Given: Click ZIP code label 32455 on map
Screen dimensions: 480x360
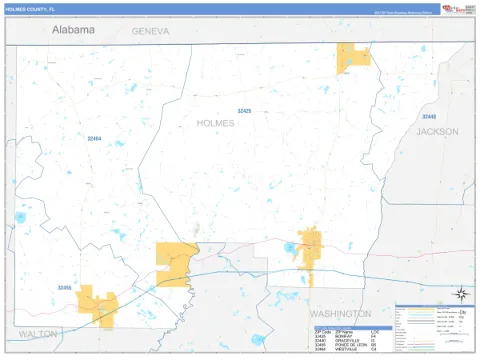Looking at the screenshot, I should (65, 288).
